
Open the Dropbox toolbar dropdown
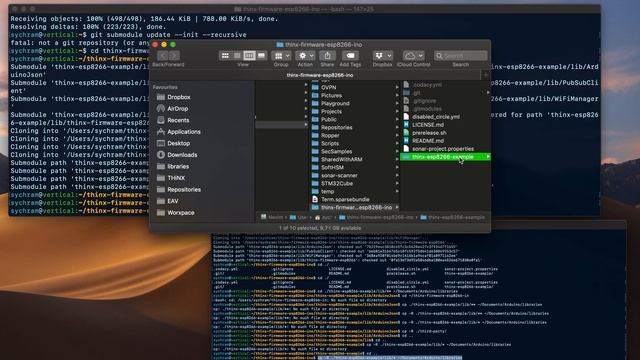tap(382, 56)
